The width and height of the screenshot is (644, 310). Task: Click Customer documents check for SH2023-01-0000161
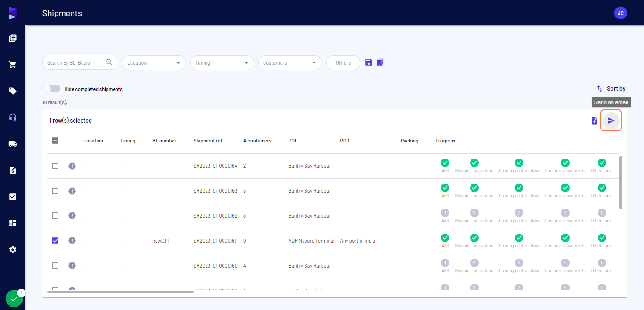click(x=565, y=238)
